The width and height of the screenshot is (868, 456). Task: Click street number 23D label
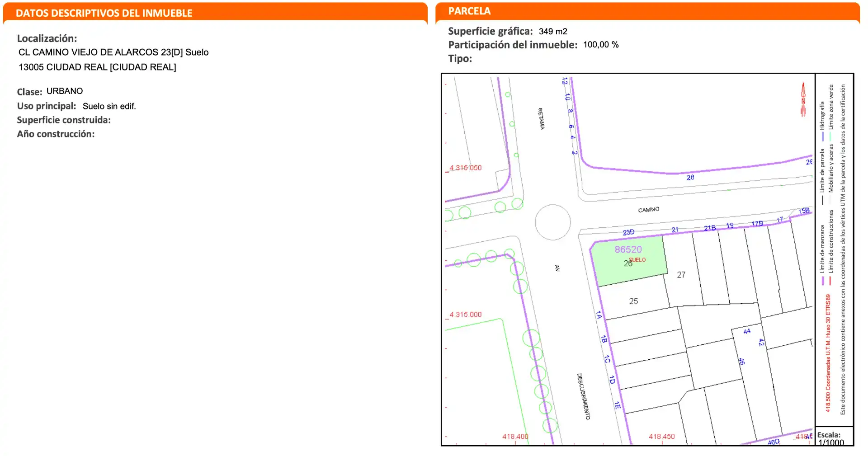click(x=628, y=232)
